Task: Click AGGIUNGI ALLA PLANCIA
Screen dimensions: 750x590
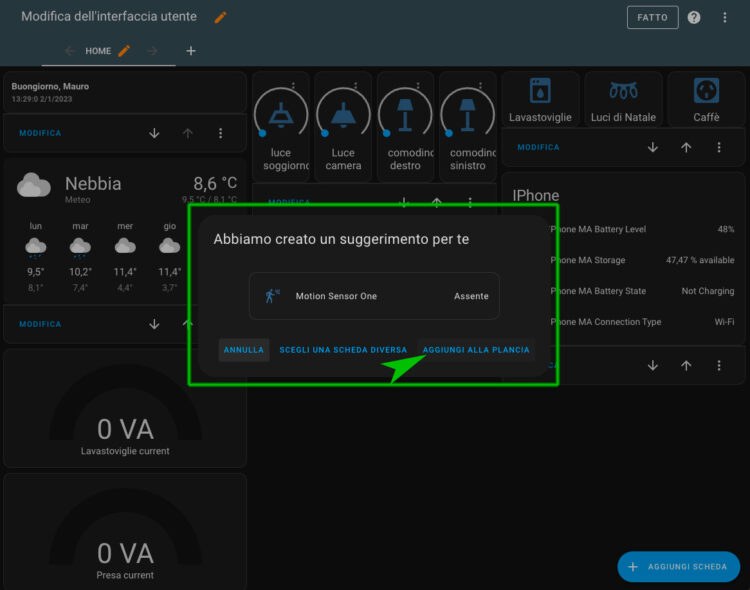Action: click(x=476, y=350)
